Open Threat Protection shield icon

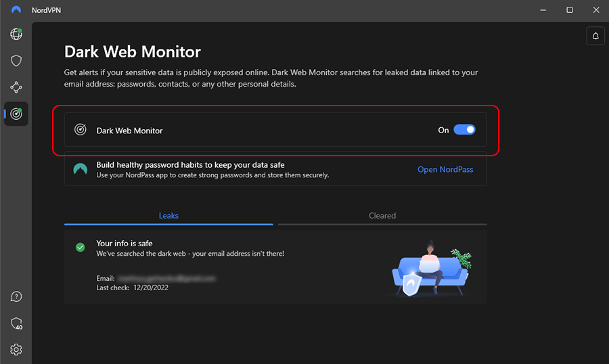(16, 61)
